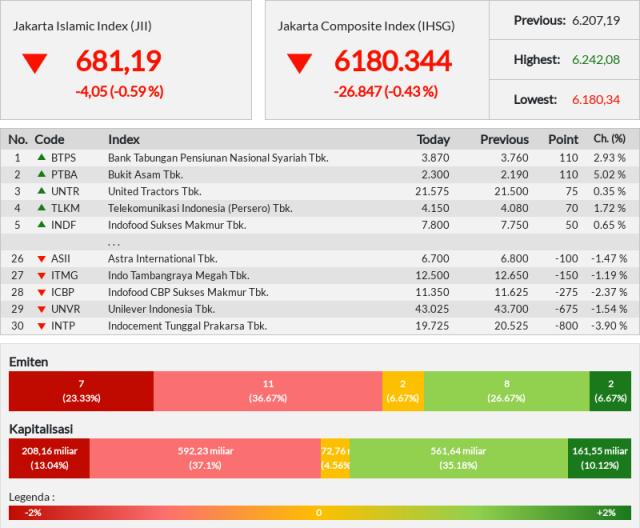
Task: Click the ellipsis row between ranks 5 and 26
Action: coord(320,242)
